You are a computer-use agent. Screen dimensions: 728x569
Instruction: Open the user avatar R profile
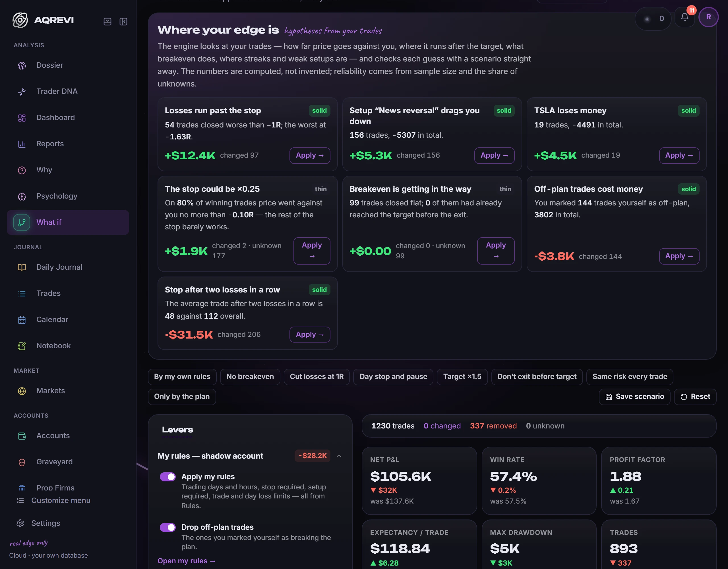click(x=708, y=17)
